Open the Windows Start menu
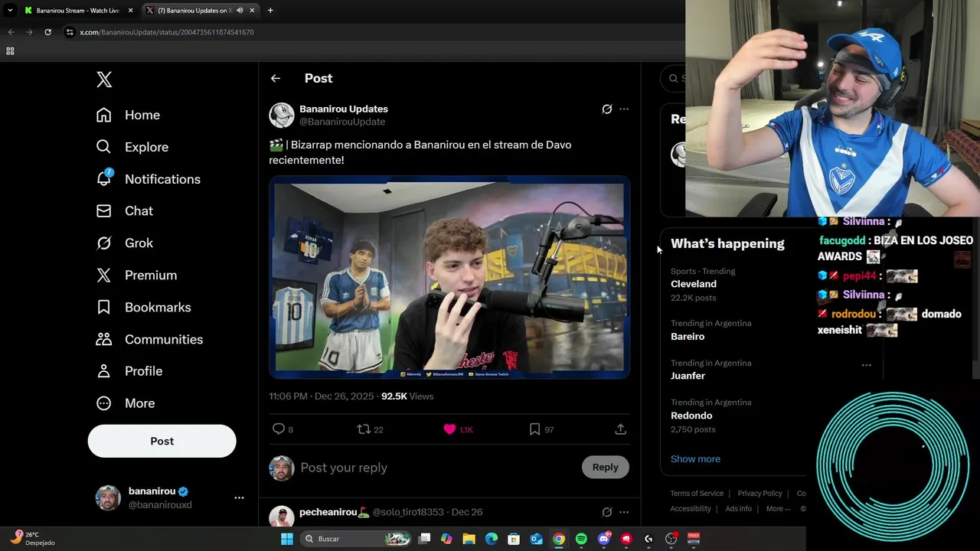Viewport: 980px width, 551px height. click(x=286, y=539)
